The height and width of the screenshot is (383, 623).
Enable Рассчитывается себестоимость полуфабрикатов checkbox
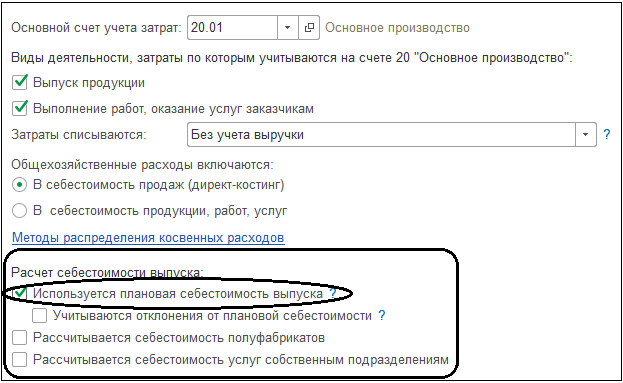(19, 338)
